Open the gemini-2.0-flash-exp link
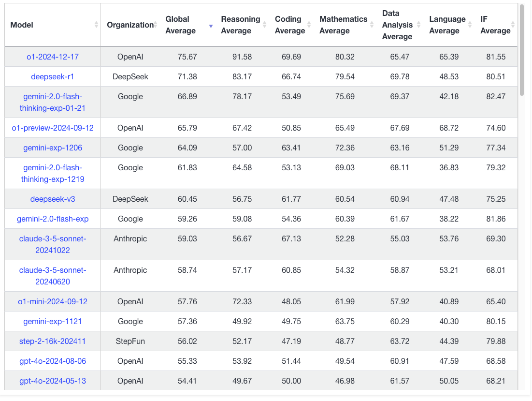The image size is (532, 401). pyautogui.click(x=53, y=219)
